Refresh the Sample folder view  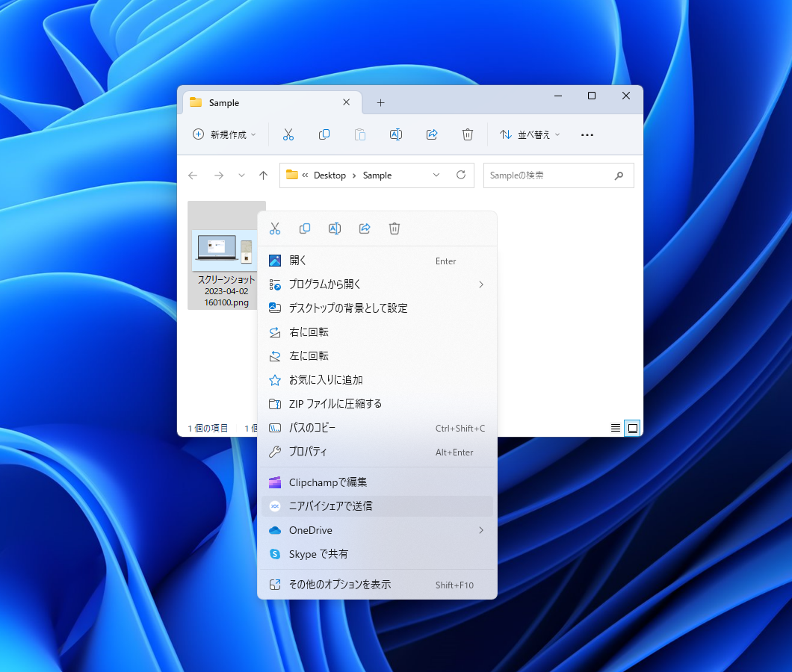click(461, 175)
